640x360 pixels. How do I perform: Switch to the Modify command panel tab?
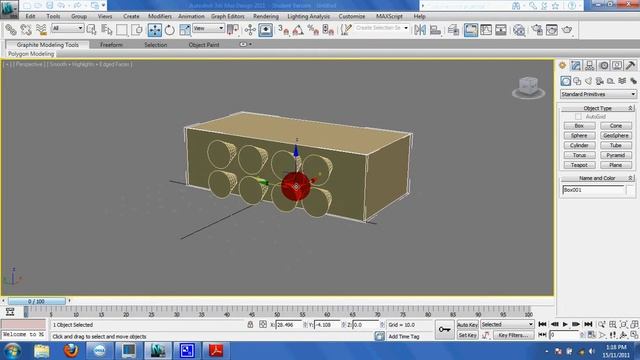click(576, 65)
